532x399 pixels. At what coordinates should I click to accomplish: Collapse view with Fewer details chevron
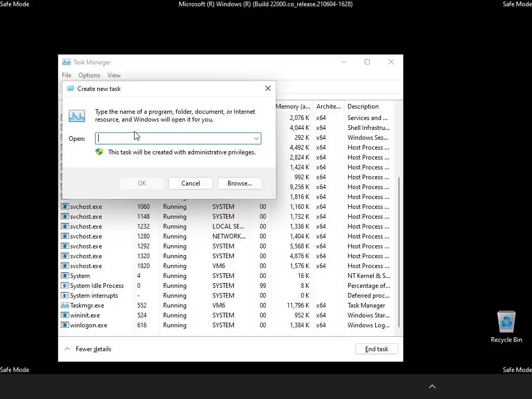click(x=67, y=349)
